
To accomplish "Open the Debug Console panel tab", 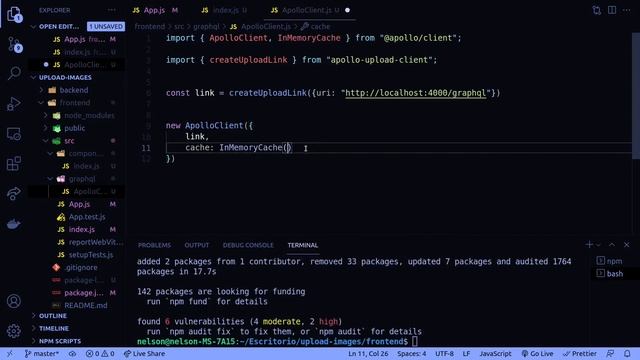I will [x=248, y=245].
